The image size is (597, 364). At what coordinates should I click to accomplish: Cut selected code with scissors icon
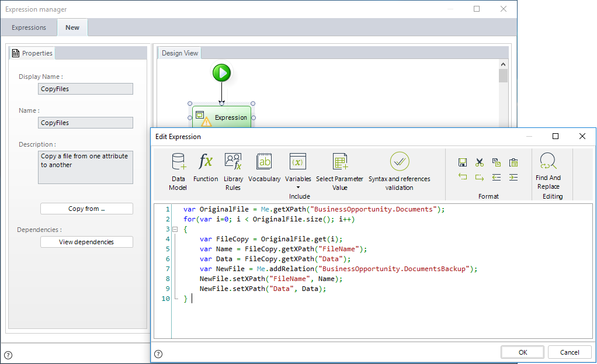pyautogui.click(x=480, y=162)
